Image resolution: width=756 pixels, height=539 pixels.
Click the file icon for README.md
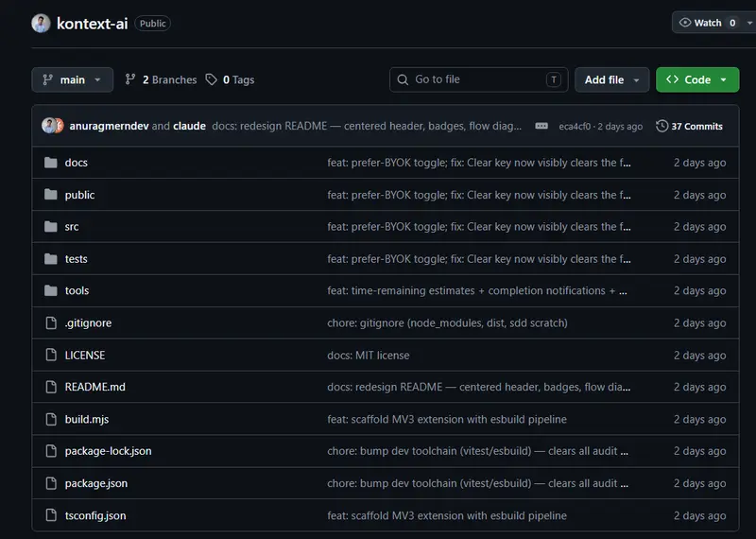pyautogui.click(x=51, y=387)
